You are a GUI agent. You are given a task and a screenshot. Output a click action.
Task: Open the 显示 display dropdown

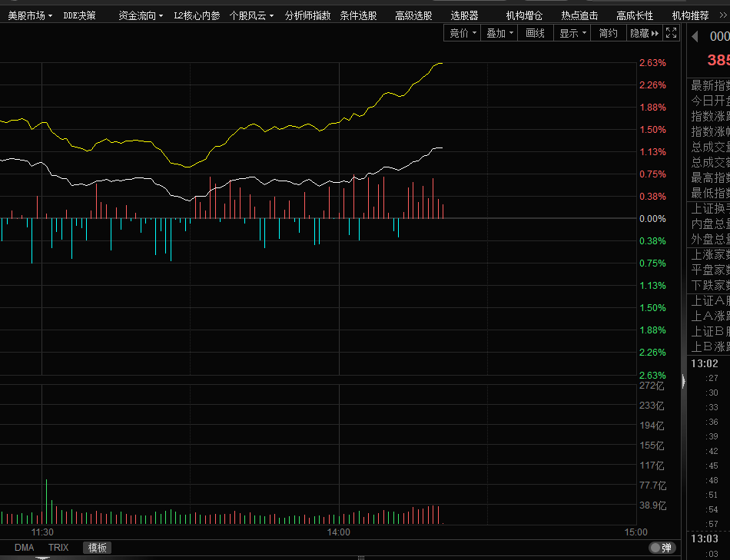(572, 33)
